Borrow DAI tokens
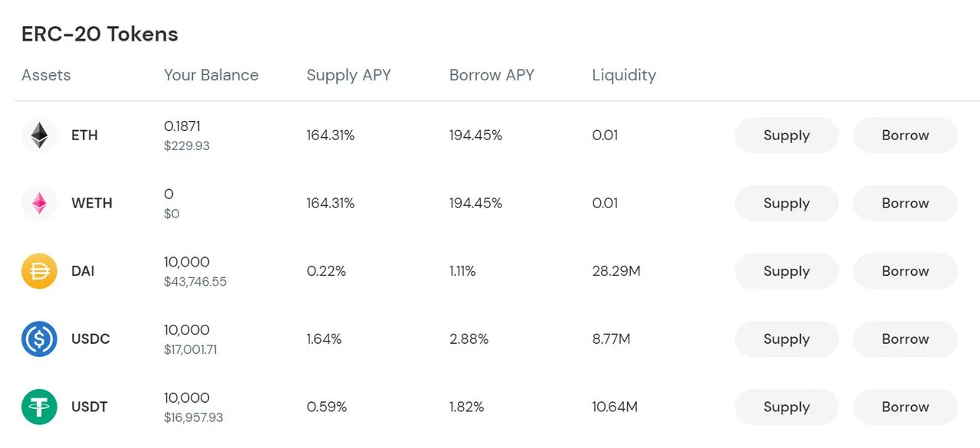Image resolution: width=980 pixels, height=448 pixels. 905,271
